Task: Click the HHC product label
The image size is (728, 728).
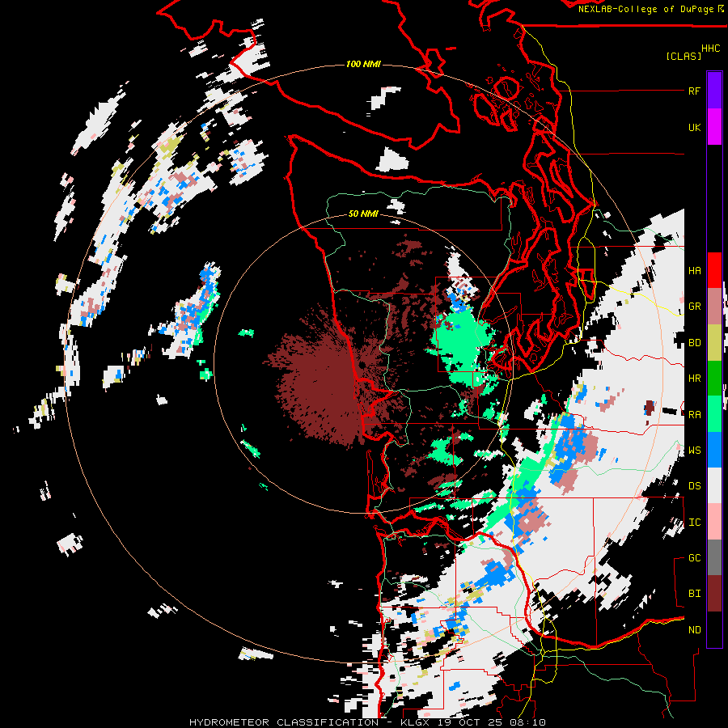Action: click(710, 49)
